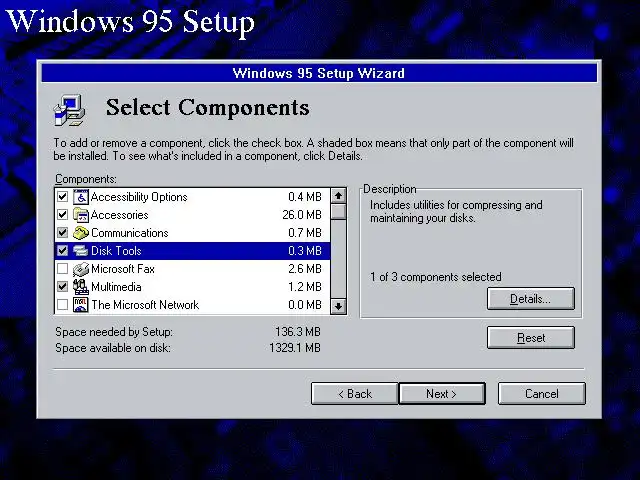Toggle the Disk Tools checkbox
640x480 pixels.
coord(62,251)
